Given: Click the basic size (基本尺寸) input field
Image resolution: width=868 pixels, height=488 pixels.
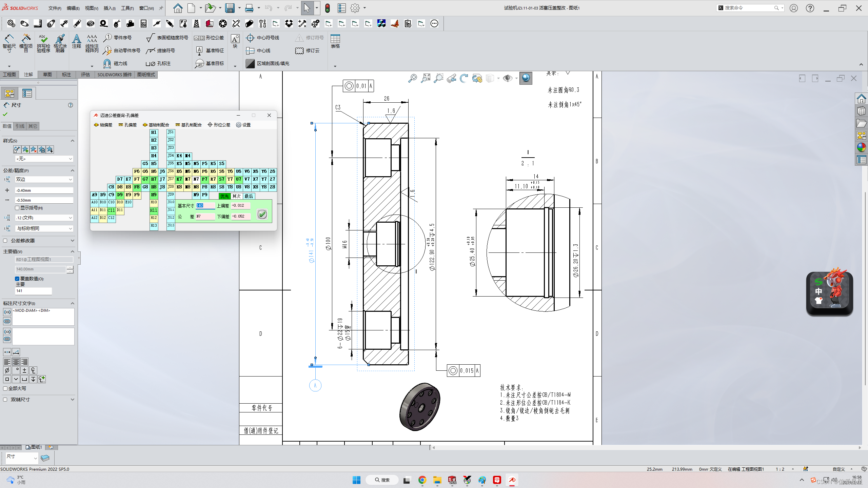Looking at the screenshot, I should (x=205, y=205).
